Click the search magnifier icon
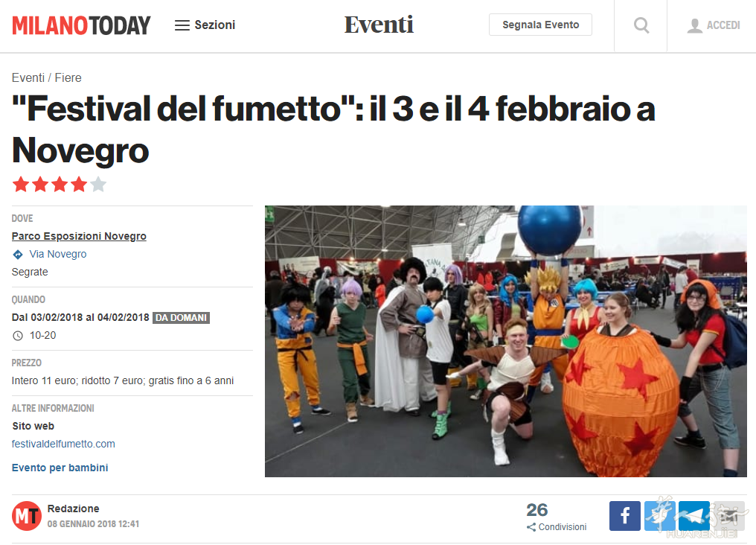The height and width of the screenshot is (545, 756). [641, 25]
